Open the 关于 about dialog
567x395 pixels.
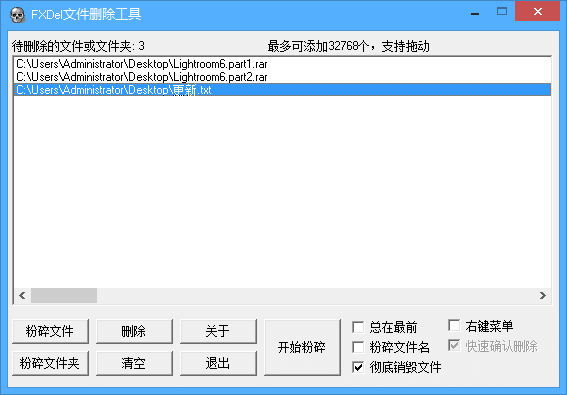tap(218, 331)
